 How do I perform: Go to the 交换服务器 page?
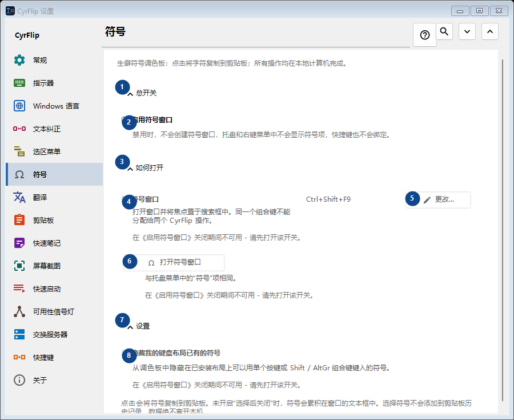point(54,334)
